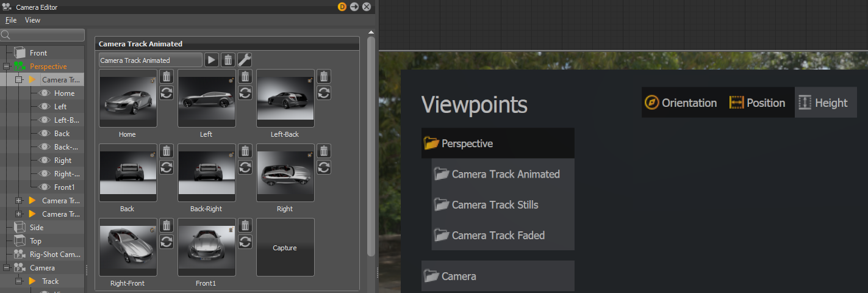Select the Right-Front thumbnail

point(127,247)
